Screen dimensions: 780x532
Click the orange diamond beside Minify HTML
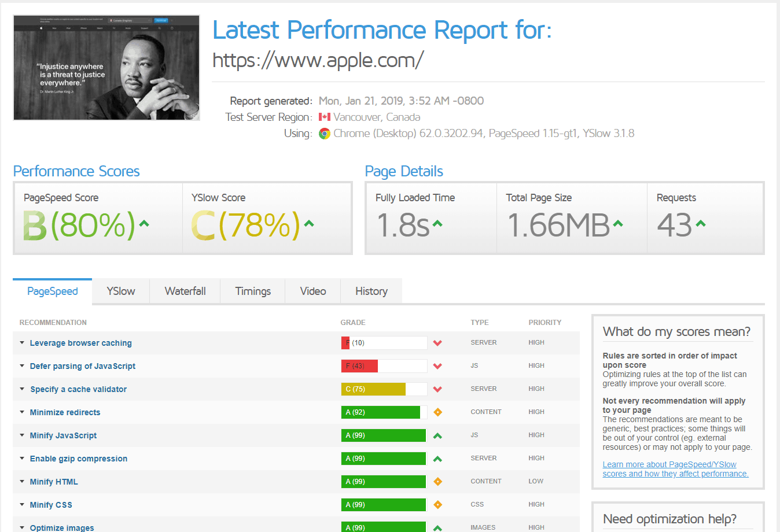pyautogui.click(x=437, y=481)
